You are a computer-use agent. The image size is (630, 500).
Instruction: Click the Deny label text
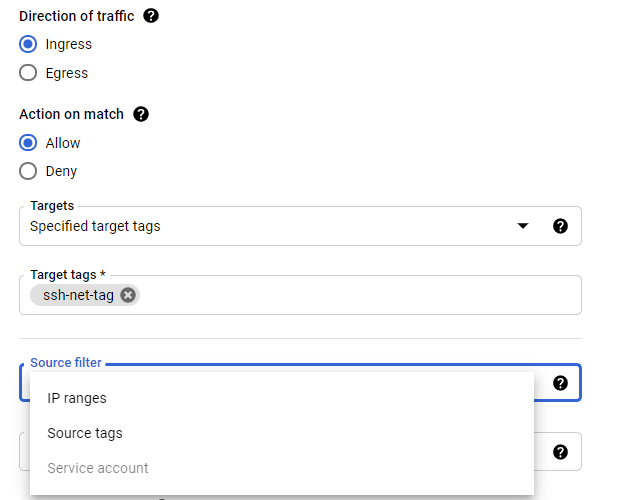click(61, 171)
